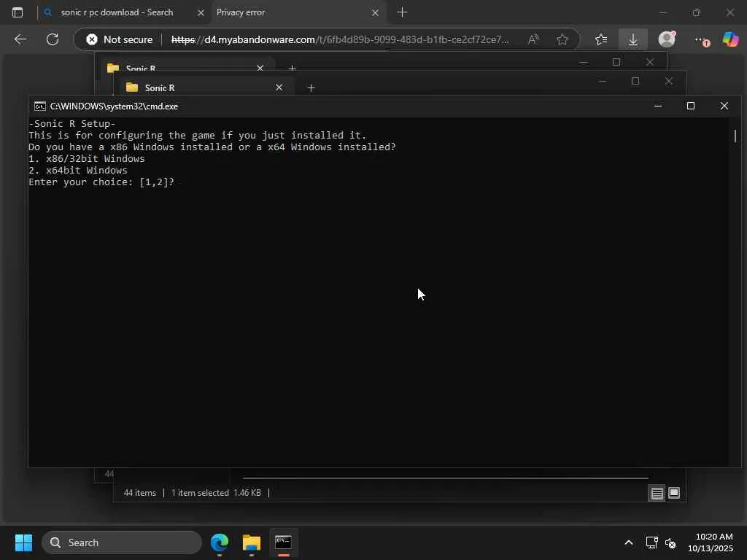This screenshot has width=747, height=560.
Task: Open the Edge profile avatar
Action: click(x=667, y=39)
